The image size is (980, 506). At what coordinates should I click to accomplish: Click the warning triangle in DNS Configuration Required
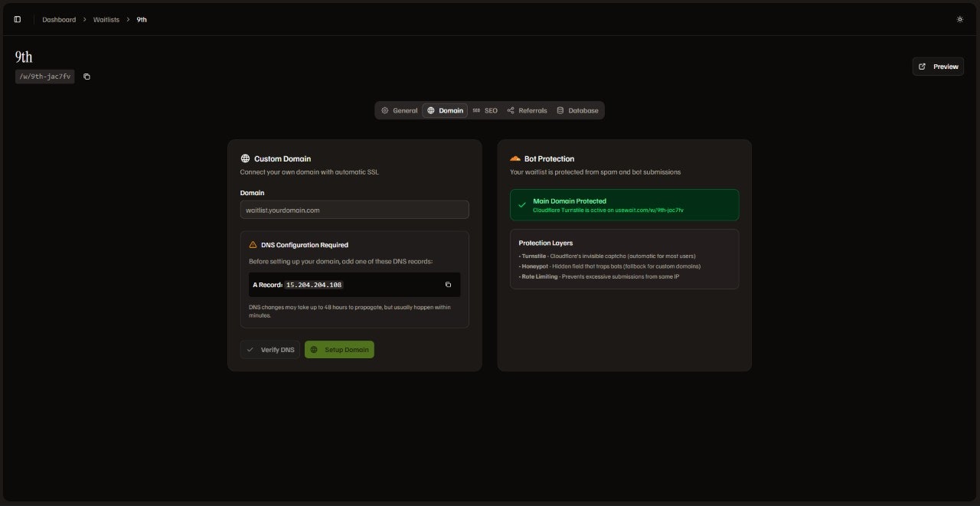tap(253, 244)
